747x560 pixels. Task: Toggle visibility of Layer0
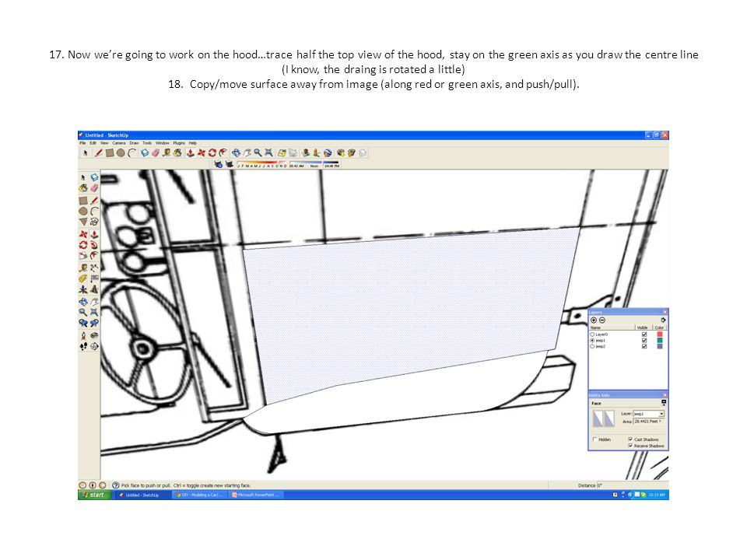click(x=644, y=334)
